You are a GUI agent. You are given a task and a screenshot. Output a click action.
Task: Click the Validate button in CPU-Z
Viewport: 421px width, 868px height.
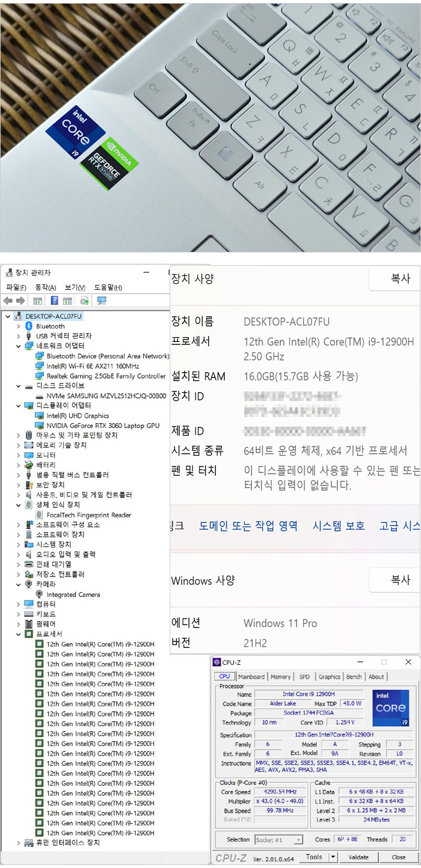[359, 858]
